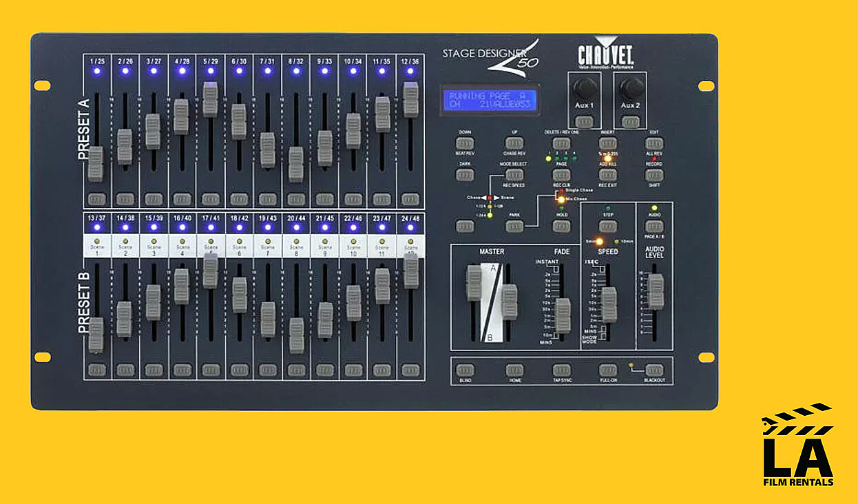Push the HOLD button
Screen dimensions: 858x504
point(561,226)
